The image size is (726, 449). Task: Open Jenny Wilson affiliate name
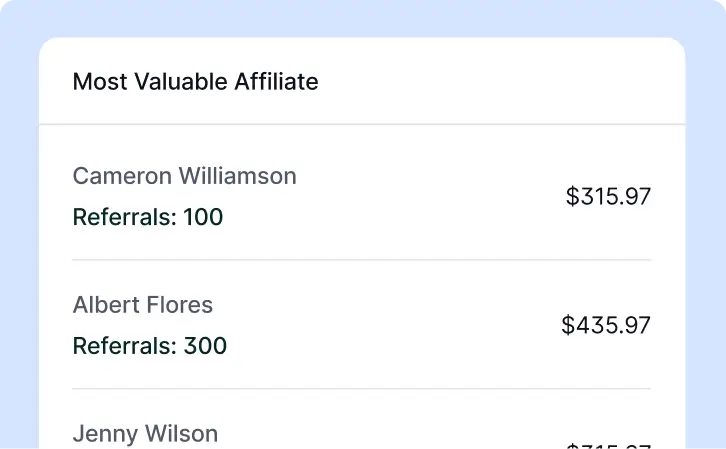[x=145, y=434]
